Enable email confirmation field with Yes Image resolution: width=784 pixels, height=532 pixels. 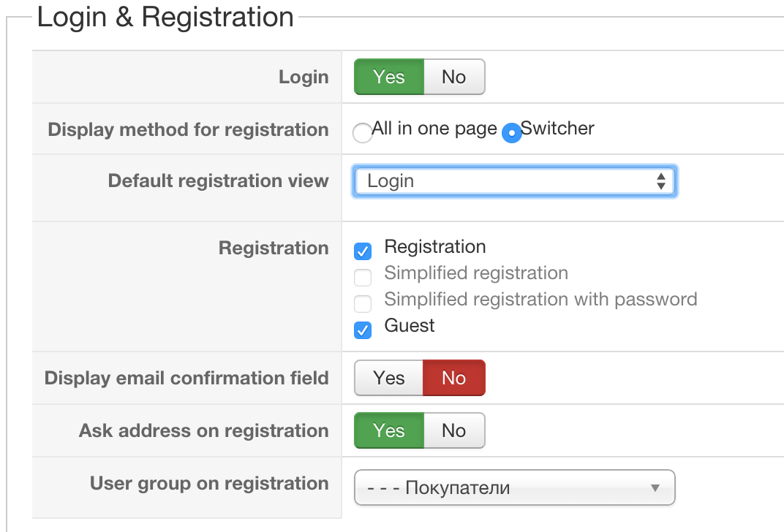coord(388,378)
